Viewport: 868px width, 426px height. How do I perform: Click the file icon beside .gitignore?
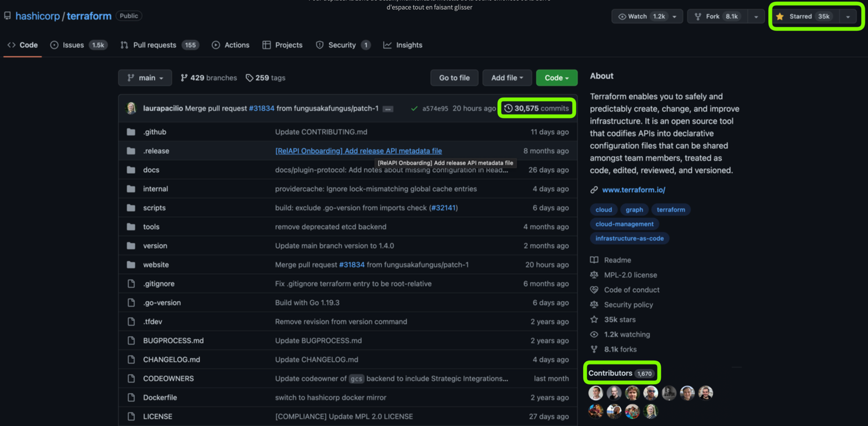tap(131, 284)
